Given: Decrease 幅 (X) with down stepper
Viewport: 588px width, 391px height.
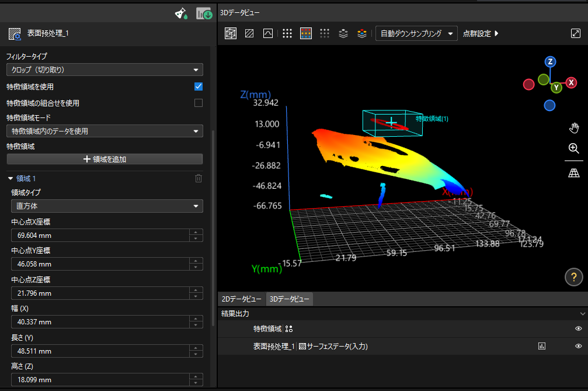Looking at the screenshot, I should click(x=196, y=325).
